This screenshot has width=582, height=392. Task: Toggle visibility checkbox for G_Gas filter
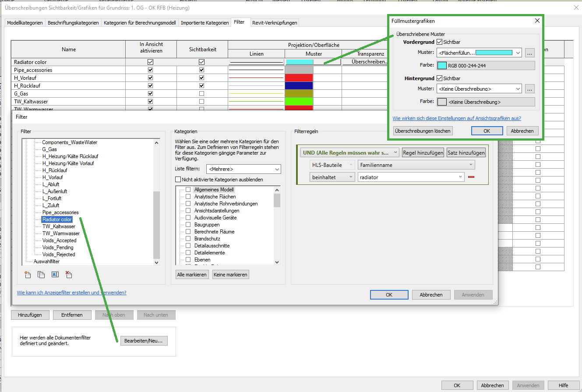point(201,94)
